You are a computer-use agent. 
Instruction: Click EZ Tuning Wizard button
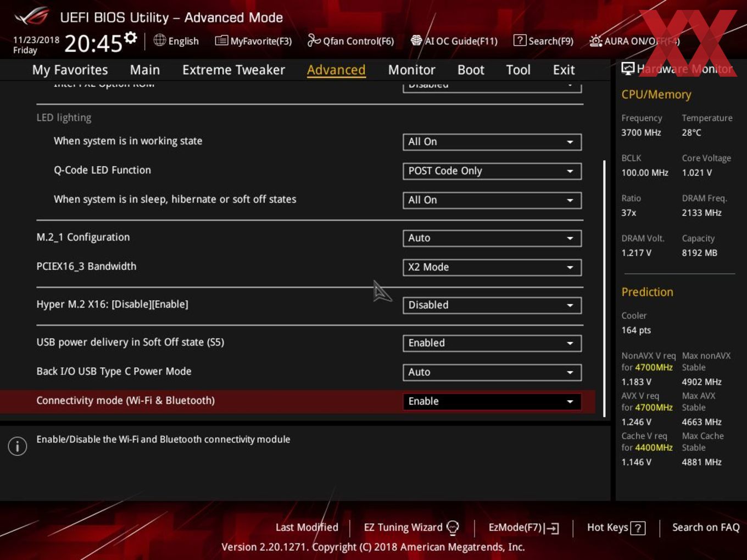tap(411, 528)
